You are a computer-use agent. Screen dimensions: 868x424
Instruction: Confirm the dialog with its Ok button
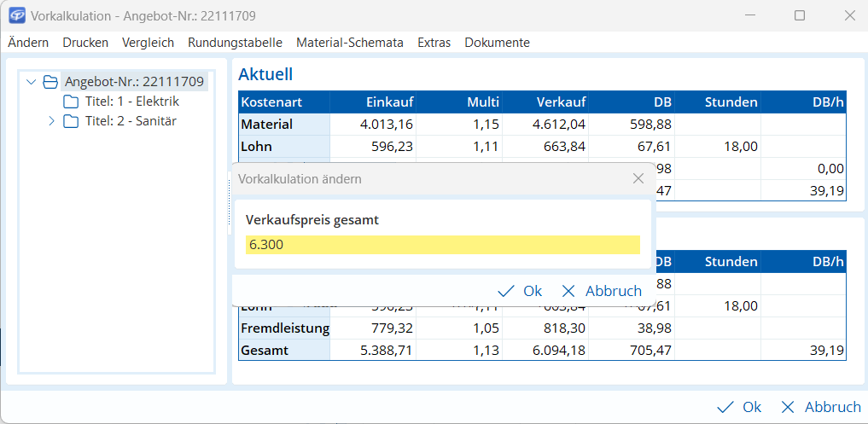click(x=520, y=291)
